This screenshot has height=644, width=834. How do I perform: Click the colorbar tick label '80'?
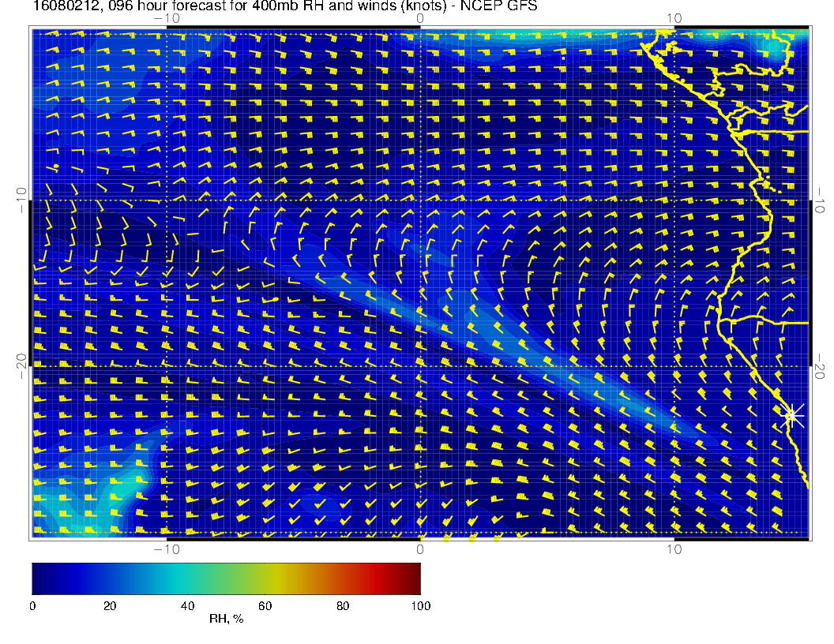click(x=343, y=606)
